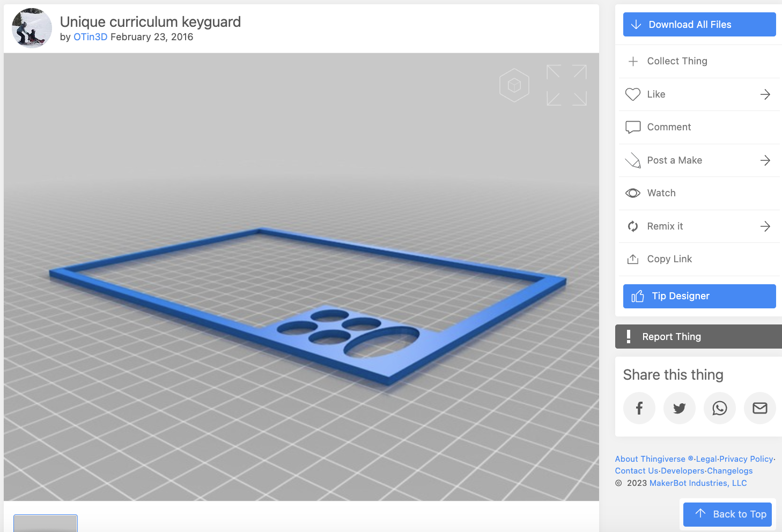Click the Watch eye icon
This screenshot has width=782, height=532.
coord(633,193)
